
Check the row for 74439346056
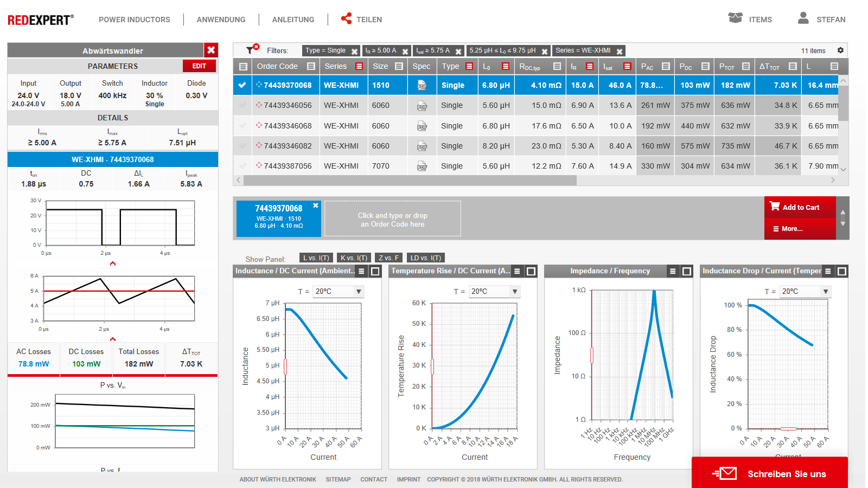(242, 106)
